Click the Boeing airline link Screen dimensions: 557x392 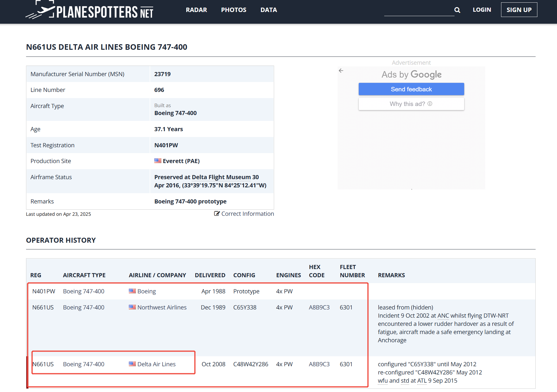click(146, 291)
